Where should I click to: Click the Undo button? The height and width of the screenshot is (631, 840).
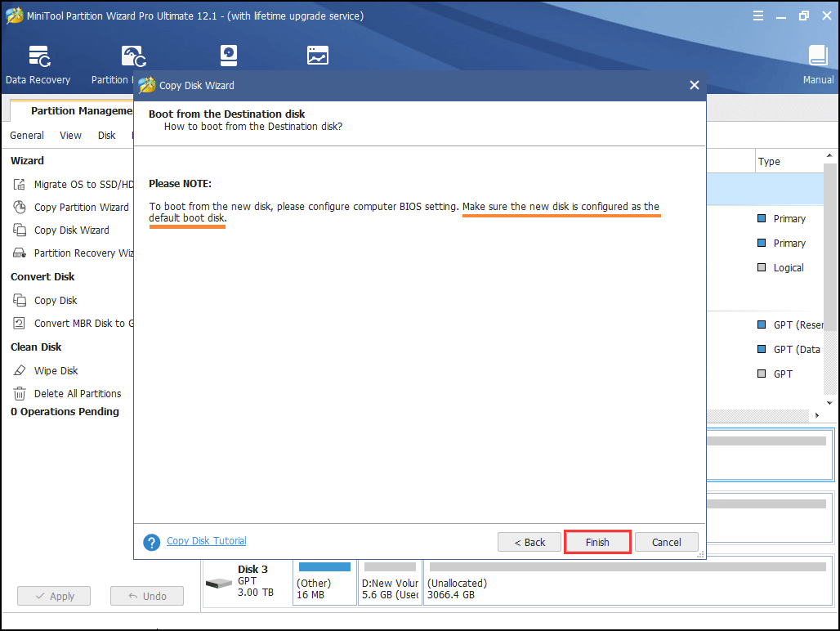click(147, 596)
